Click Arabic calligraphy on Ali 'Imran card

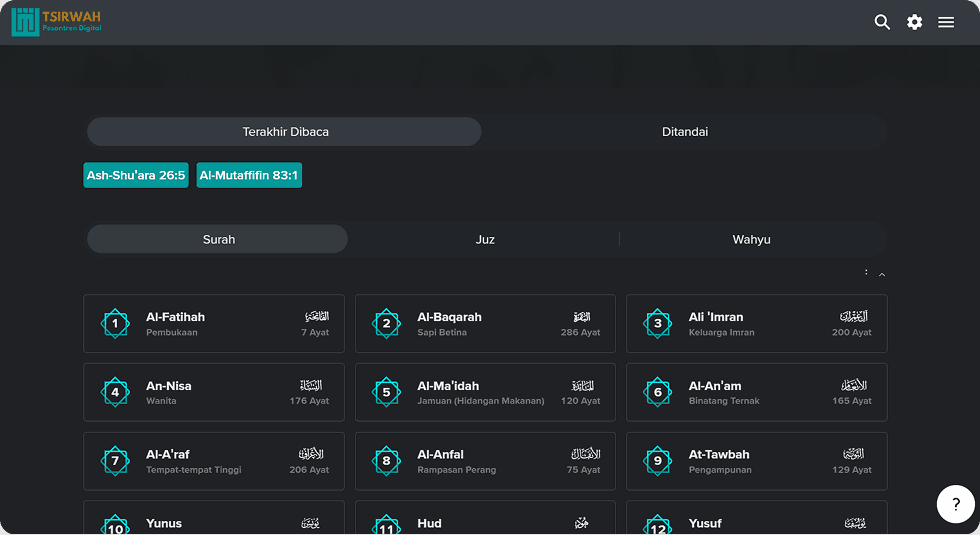point(854,317)
